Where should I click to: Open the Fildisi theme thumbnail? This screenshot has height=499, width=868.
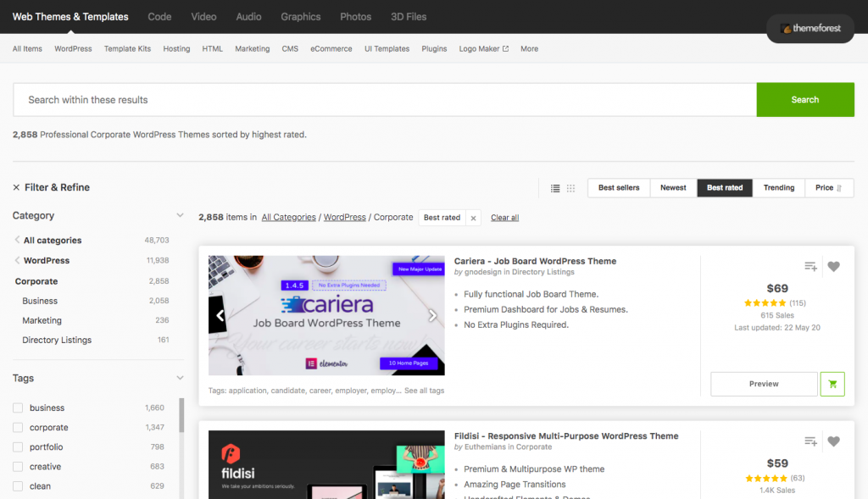(326, 465)
